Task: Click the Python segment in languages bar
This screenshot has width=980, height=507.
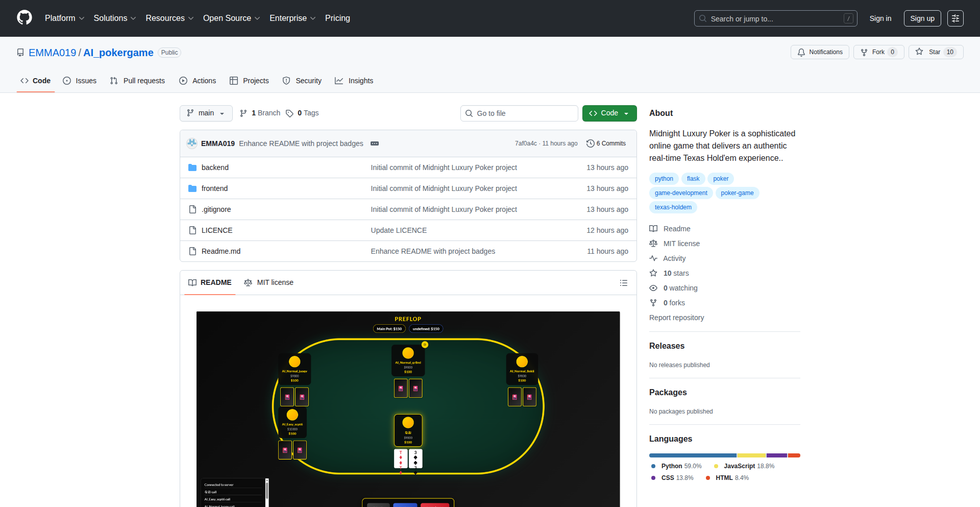Action: point(692,455)
